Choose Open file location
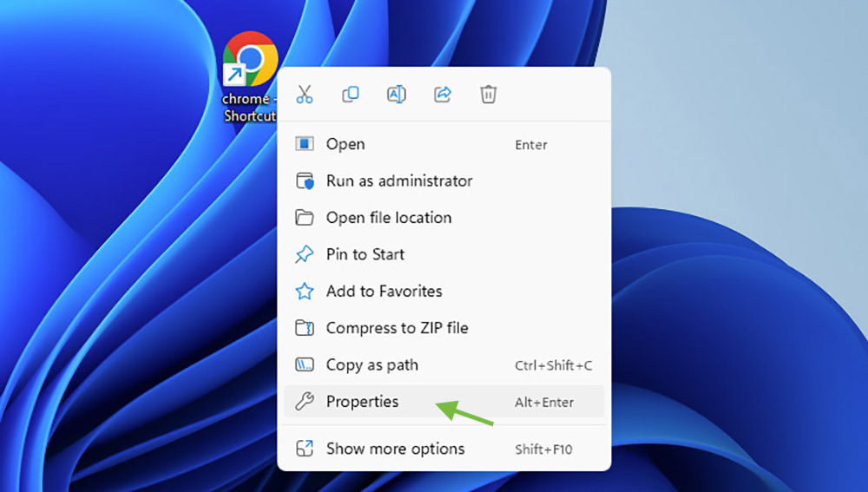Screen dimensions: 868x492 tap(444, 218)
